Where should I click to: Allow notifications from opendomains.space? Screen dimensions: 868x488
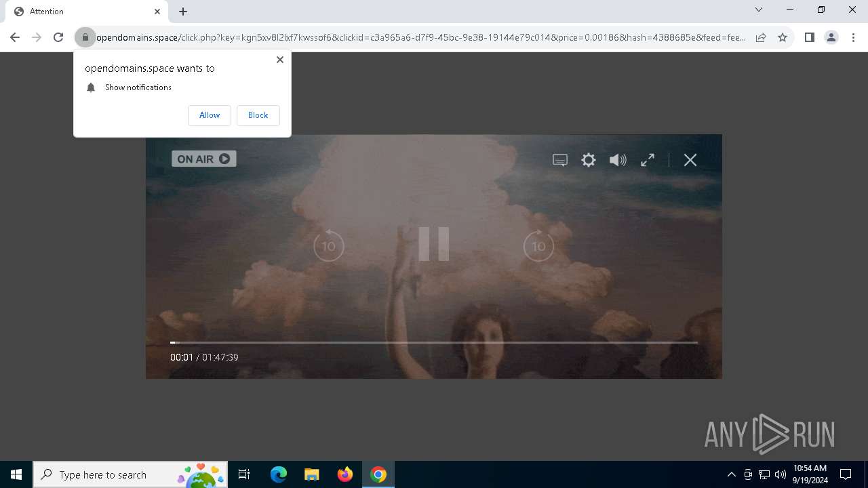click(210, 115)
